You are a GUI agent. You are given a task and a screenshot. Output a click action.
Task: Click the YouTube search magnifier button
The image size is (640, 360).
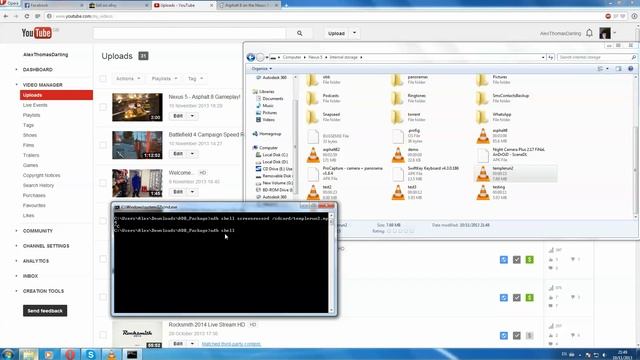point(300,33)
